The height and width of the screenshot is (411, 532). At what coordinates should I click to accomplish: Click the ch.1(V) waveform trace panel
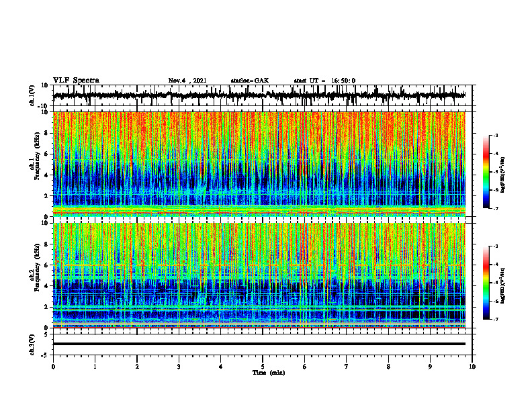pos(263,95)
